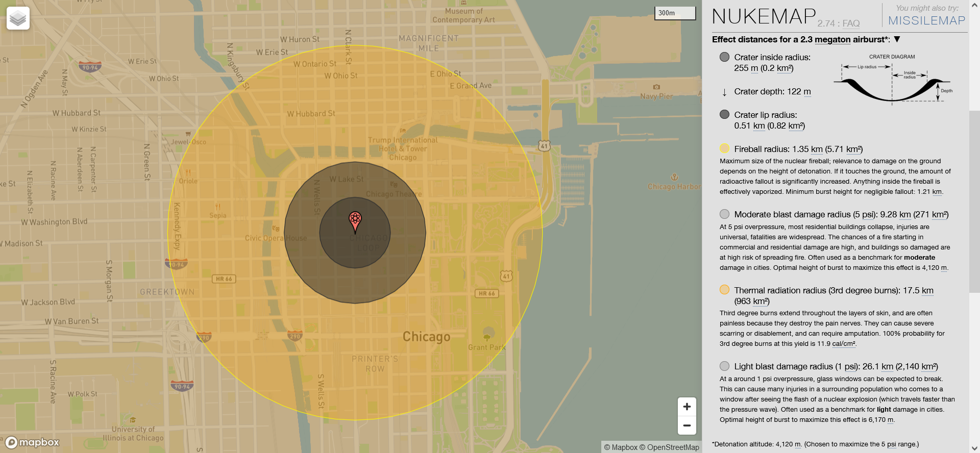This screenshot has height=453, width=980.
Task: Click the scroll down arrow in sidebar
Action: pos(974,448)
